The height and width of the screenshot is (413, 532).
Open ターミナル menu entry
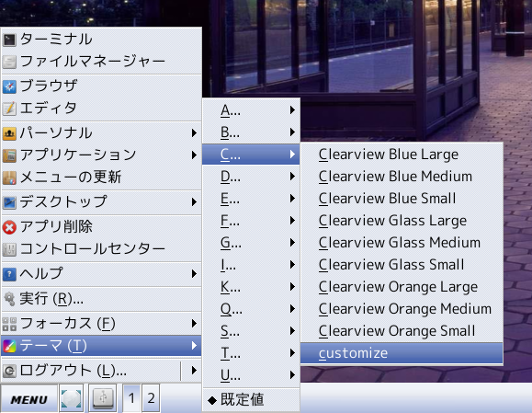(x=101, y=40)
